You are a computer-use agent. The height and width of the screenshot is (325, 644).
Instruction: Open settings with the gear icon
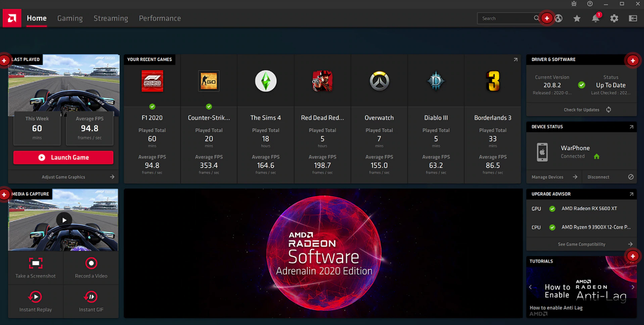click(x=614, y=19)
